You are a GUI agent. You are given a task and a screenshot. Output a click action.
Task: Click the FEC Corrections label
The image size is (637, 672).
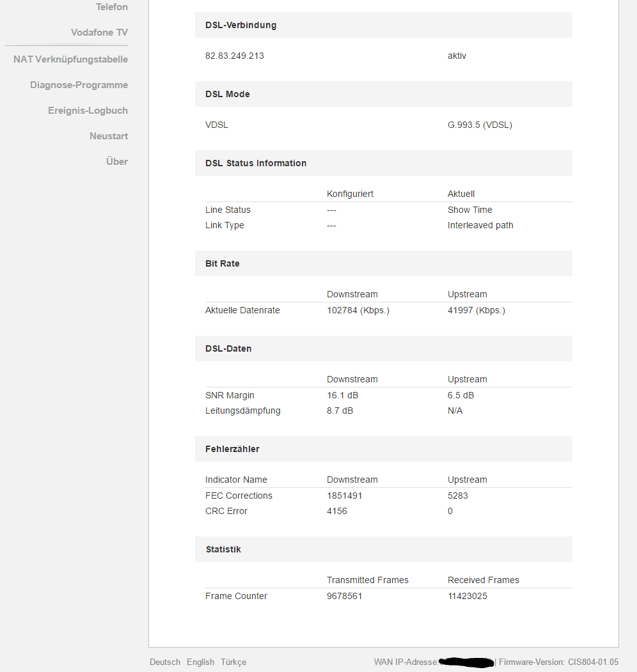pos(239,496)
